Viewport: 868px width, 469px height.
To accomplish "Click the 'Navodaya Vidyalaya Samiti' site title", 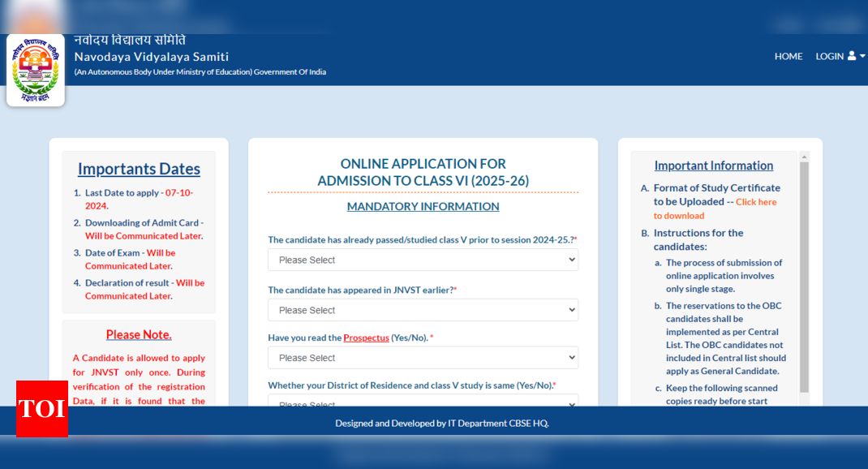I will (151, 57).
